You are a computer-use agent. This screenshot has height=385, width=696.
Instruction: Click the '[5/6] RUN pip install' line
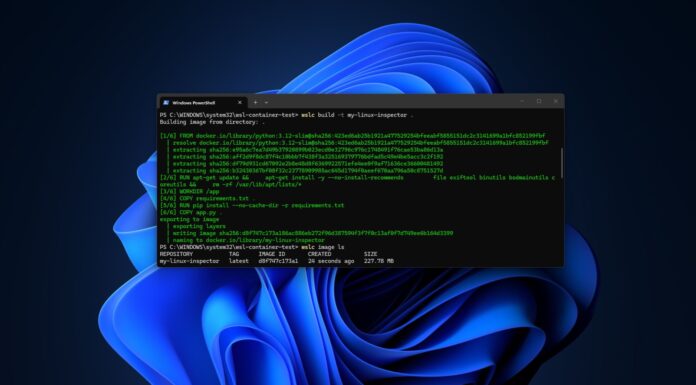[x=252, y=206]
